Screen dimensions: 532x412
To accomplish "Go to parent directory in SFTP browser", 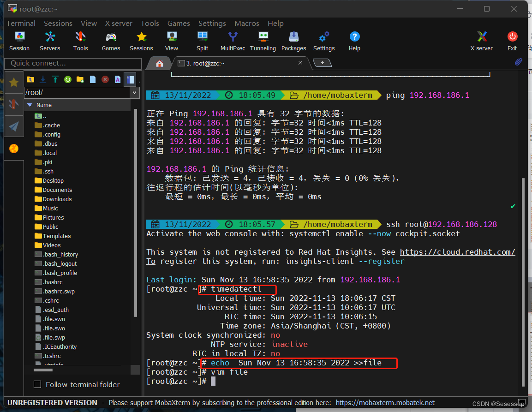I will 30,79.
